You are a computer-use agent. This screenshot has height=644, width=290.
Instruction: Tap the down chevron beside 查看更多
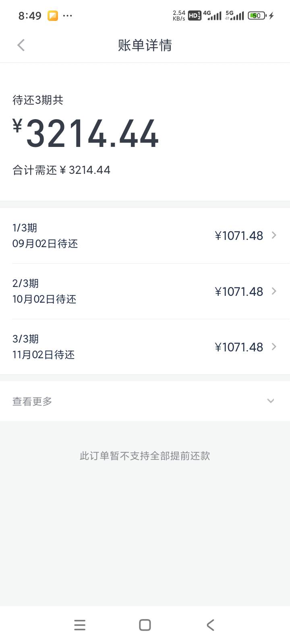pyautogui.click(x=271, y=401)
